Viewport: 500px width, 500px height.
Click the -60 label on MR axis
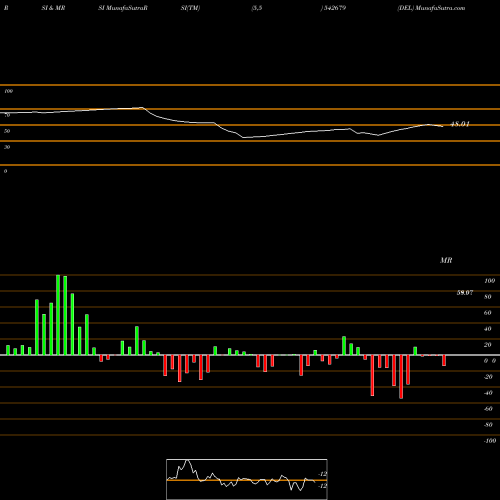[488, 409]
